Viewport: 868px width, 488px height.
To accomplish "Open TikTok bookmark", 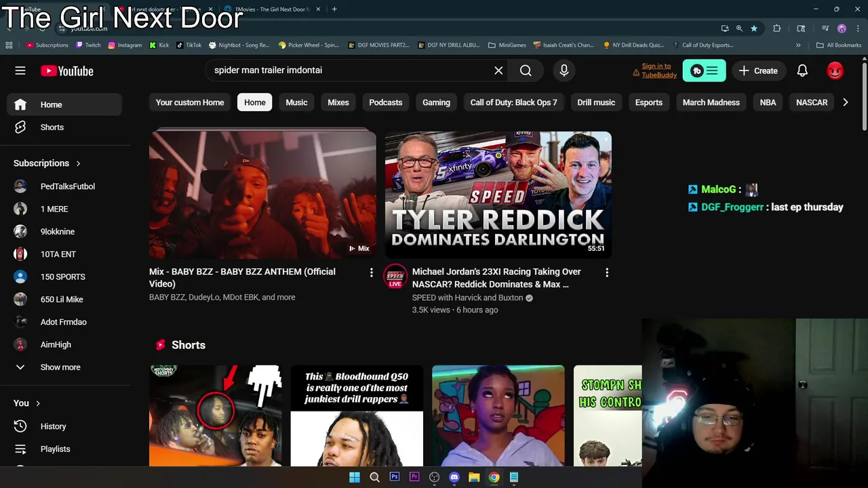I will tap(189, 45).
